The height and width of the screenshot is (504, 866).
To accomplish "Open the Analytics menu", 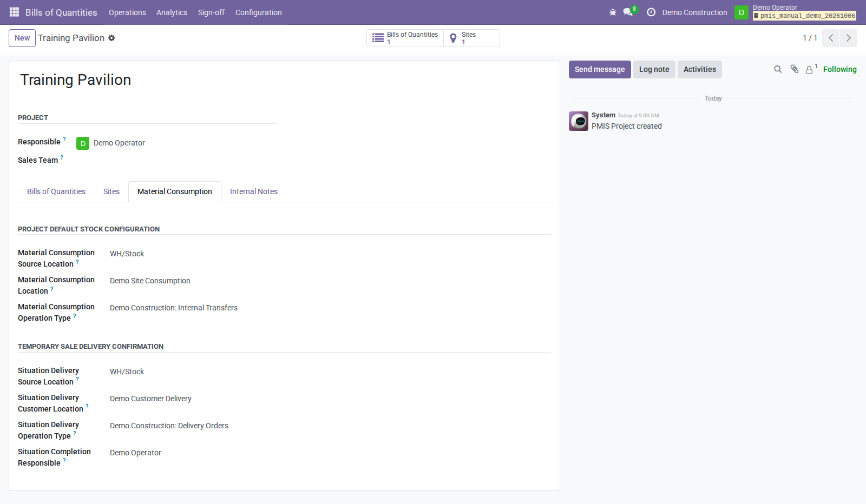I will 172,12.
